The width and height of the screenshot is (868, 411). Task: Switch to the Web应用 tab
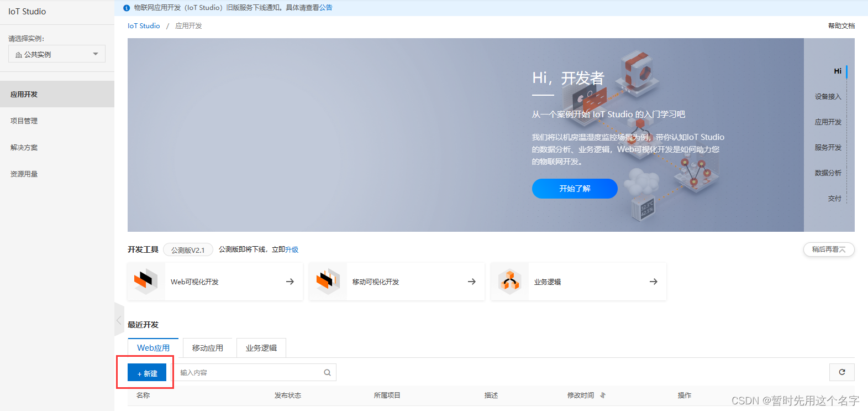pos(153,348)
